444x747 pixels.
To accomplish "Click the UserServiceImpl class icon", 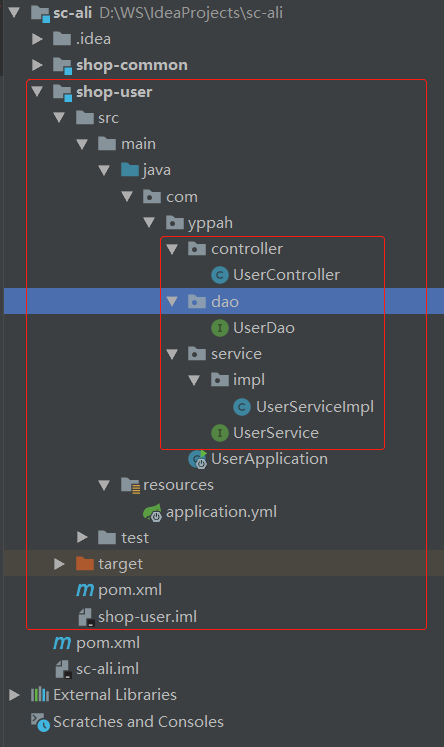I will 242,407.
